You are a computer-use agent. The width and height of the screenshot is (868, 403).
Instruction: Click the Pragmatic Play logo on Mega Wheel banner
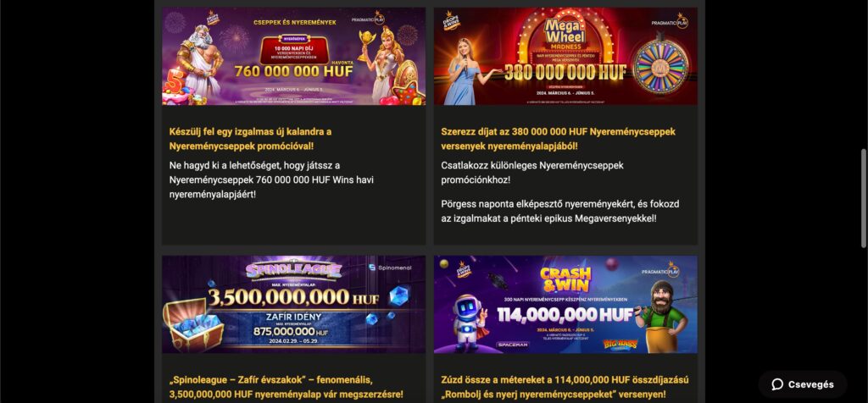[x=670, y=21]
